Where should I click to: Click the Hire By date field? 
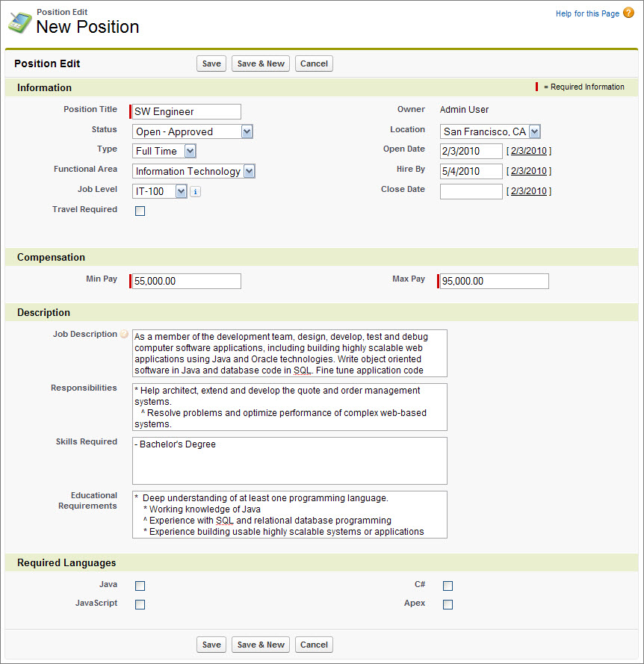[471, 172]
